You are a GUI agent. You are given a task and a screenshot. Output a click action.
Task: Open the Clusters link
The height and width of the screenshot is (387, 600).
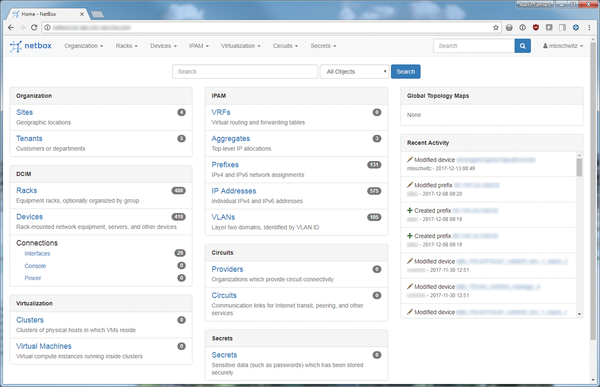pos(30,320)
